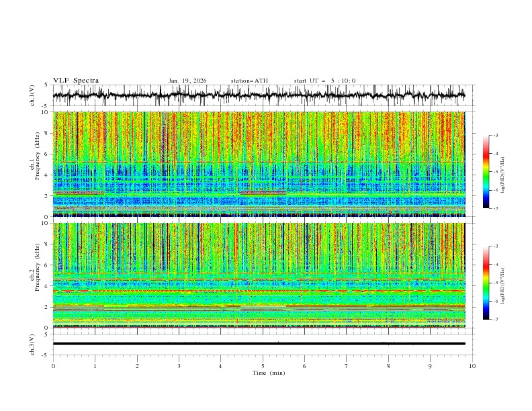The width and height of the screenshot is (532, 411).
Task: Click the "-3" tick on ch.1 colorbar
Action: (x=495, y=136)
